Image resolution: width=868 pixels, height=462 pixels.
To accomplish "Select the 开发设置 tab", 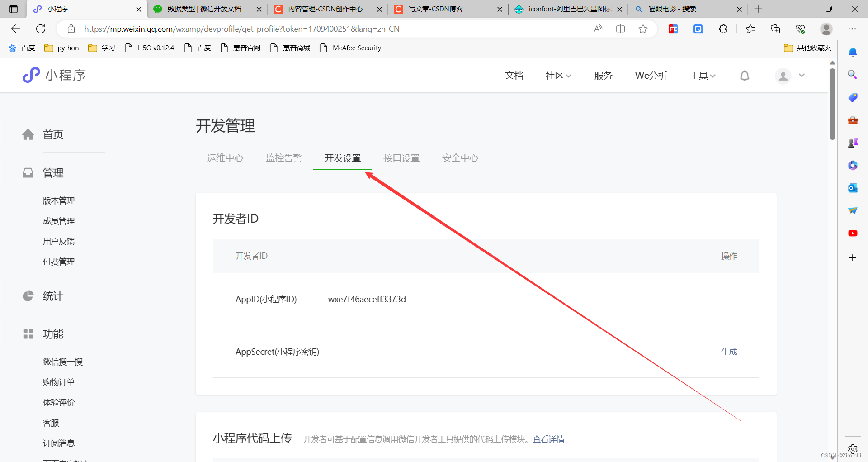I will pyautogui.click(x=343, y=158).
